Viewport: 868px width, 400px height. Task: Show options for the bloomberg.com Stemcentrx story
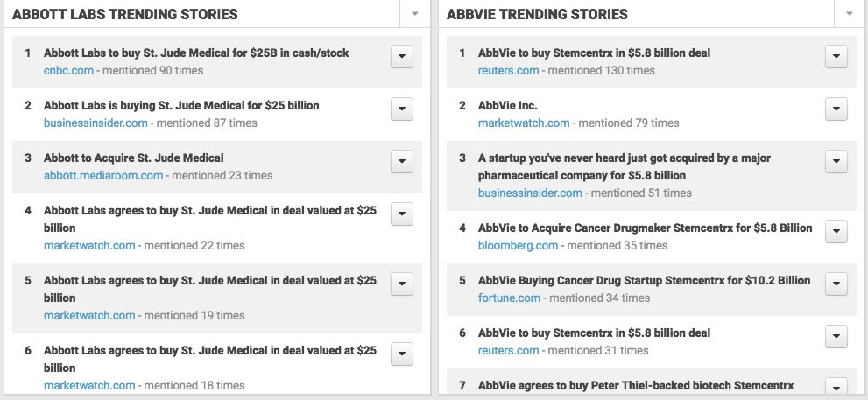(x=836, y=231)
